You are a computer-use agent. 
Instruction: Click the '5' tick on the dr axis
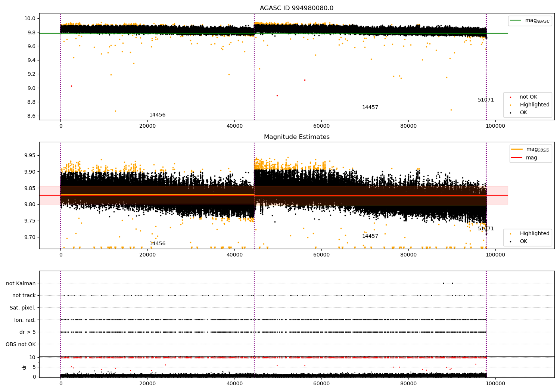tap(34, 367)
